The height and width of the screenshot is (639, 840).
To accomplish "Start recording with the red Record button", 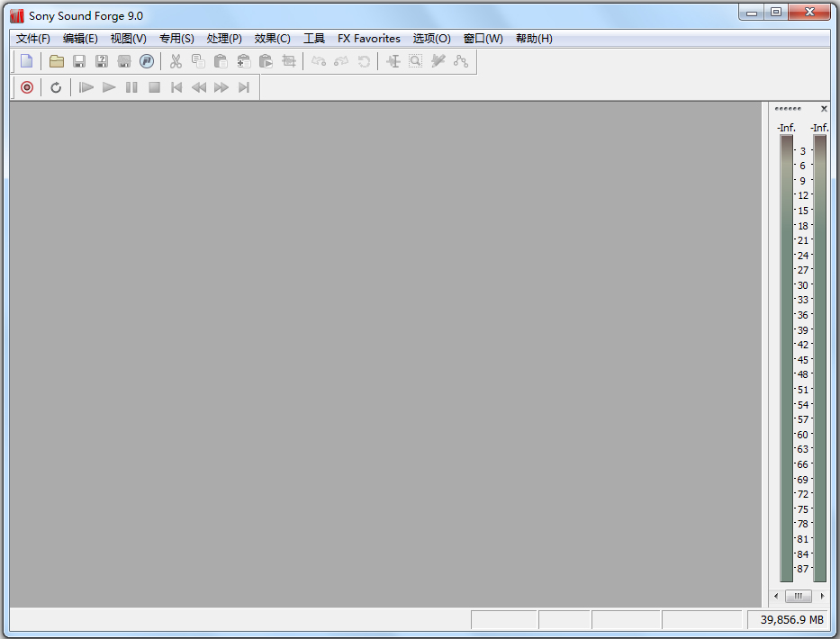I will [x=27, y=87].
